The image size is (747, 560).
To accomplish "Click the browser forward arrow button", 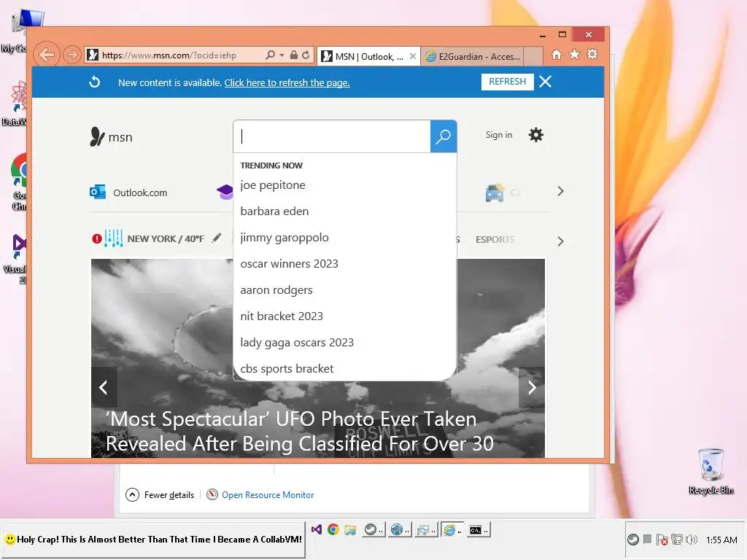I will pyautogui.click(x=72, y=55).
